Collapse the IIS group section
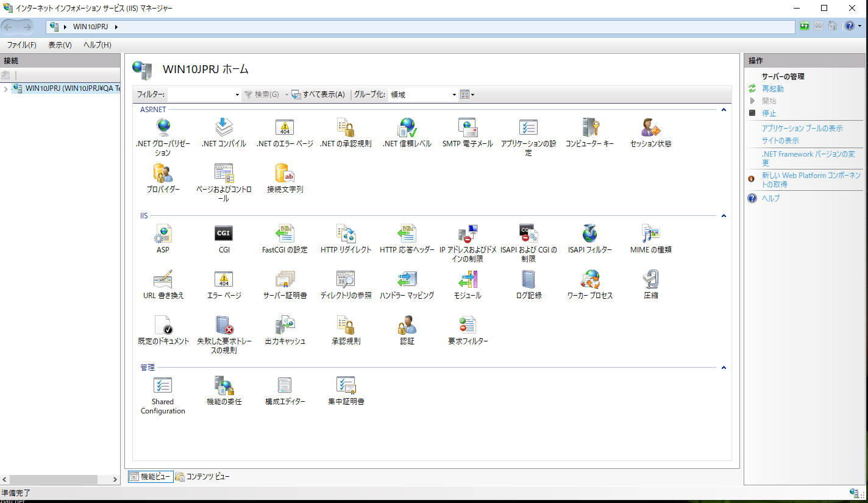 click(724, 216)
